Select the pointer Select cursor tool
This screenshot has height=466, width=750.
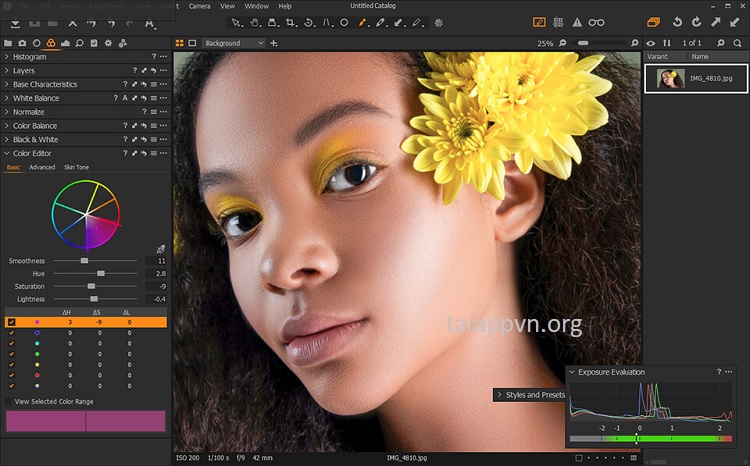pyautogui.click(x=236, y=22)
